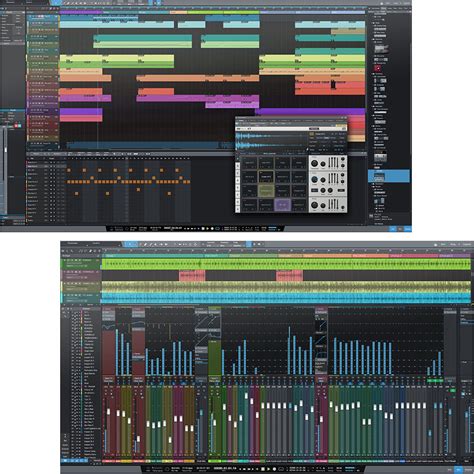Viewport: 474px width, 474px height.
Task: Open the Snap mode dropdown in mixer window toolbar
Action: point(237,244)
